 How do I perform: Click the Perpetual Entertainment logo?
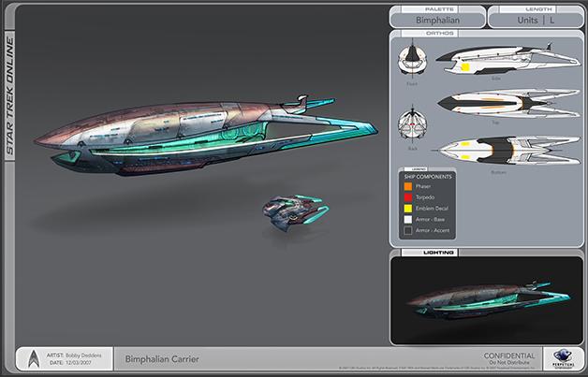tap(562, 358)
